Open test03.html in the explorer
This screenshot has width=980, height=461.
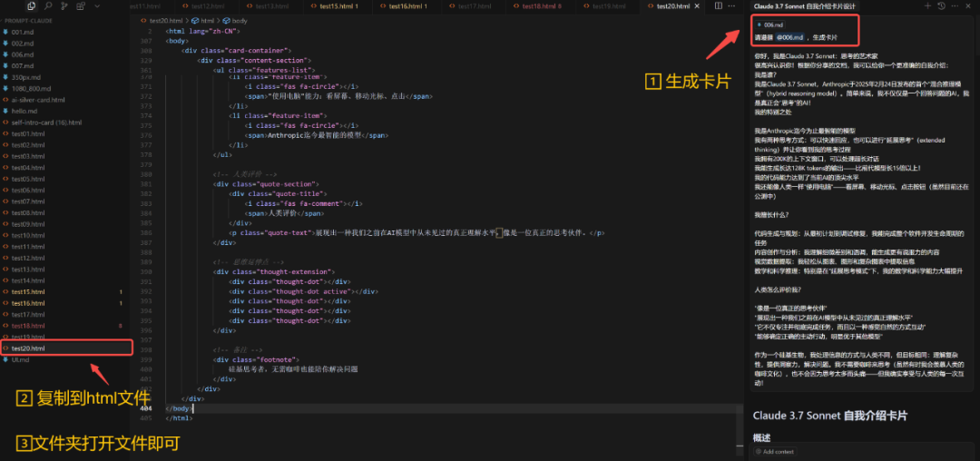(x=65, y=156)
